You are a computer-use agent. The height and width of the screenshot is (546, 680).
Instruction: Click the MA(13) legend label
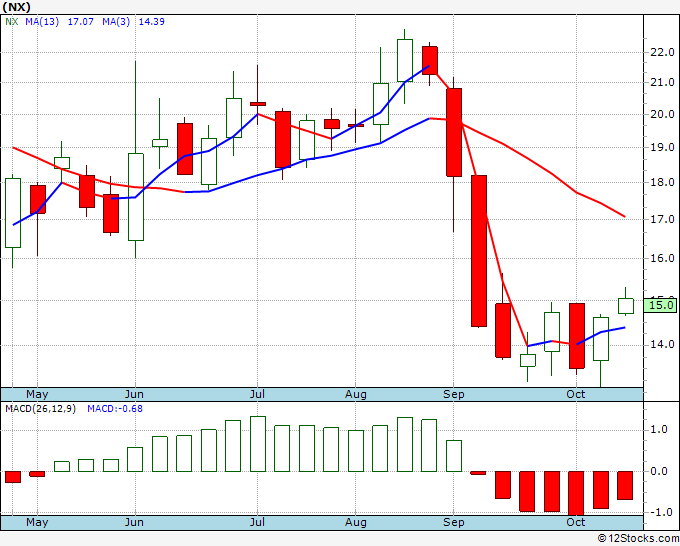click(x=42, y=22)
